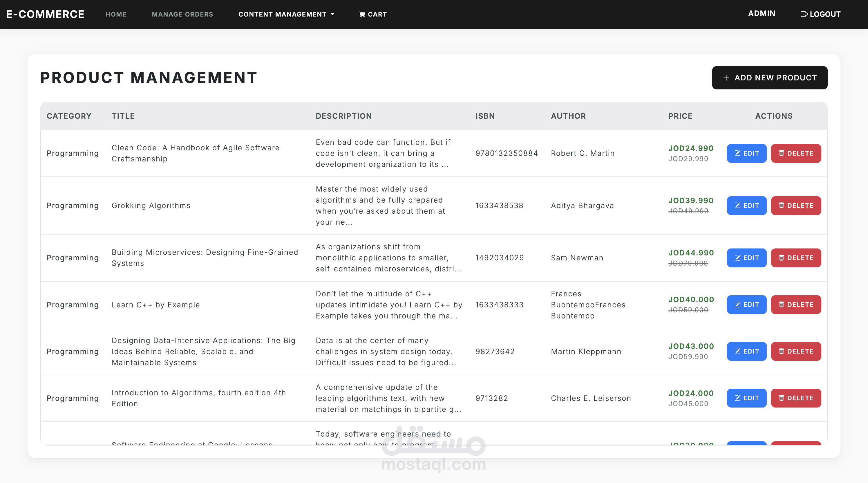868x483 pixels.
Task: Click the JOD24.000 price
Action: (691, 393)
